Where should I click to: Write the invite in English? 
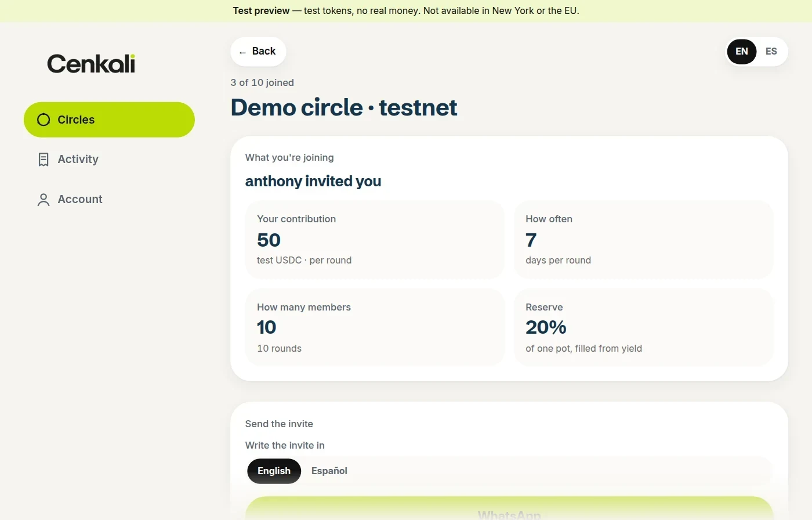274,471
